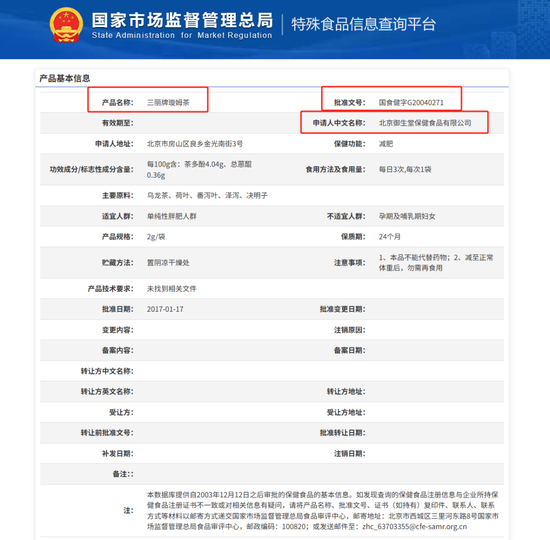
Task: Click the 转让方中文名称 label
Action: click(107, 371)
